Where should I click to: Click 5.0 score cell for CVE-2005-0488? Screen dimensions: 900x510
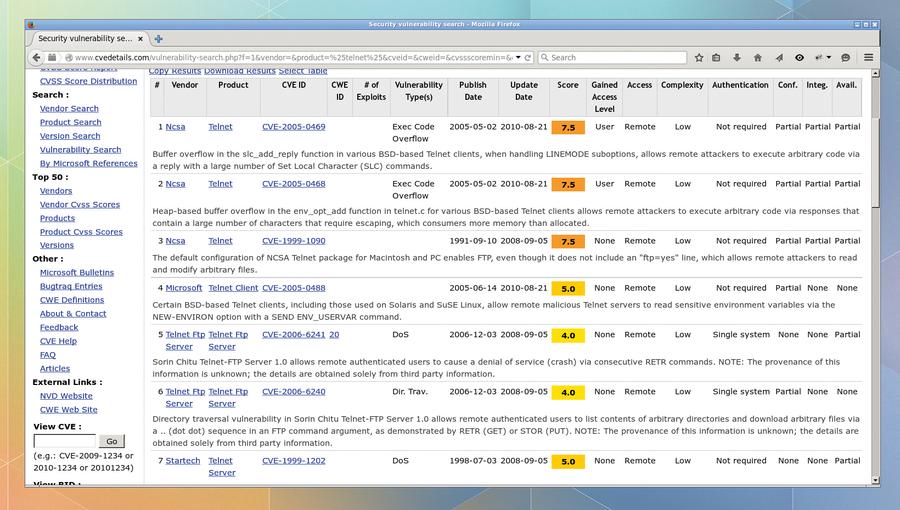point(568,289)
